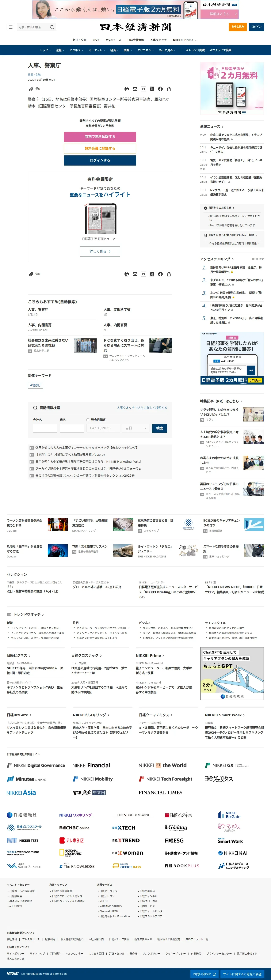
Task: Open the share/upload icon under the article date
Action: coord(169,89)
